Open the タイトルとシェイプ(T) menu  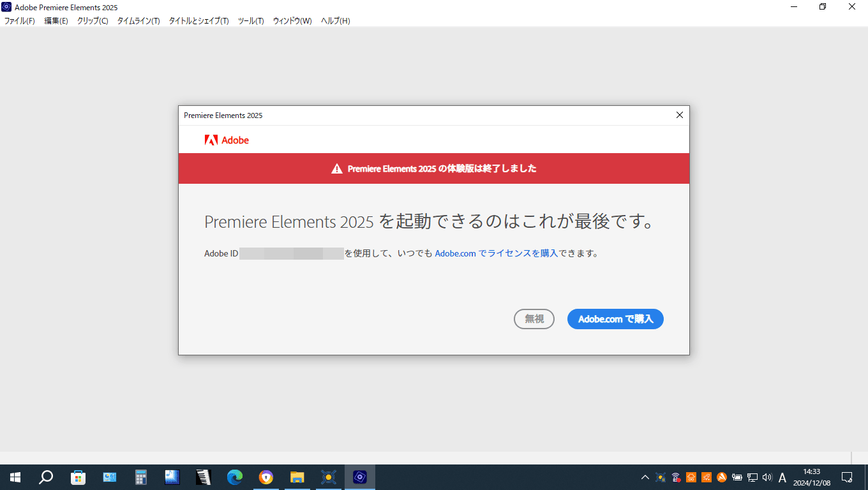click(x=198, y=21)
